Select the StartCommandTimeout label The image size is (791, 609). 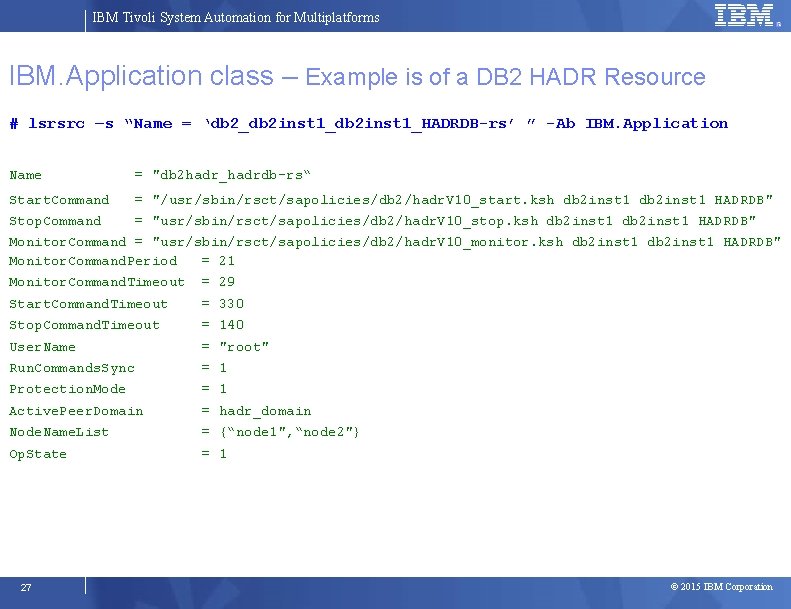[x=88, y=304]
